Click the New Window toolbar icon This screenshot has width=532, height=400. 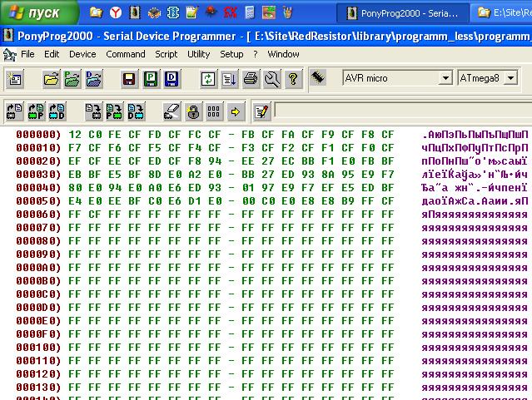coord(16,79)
